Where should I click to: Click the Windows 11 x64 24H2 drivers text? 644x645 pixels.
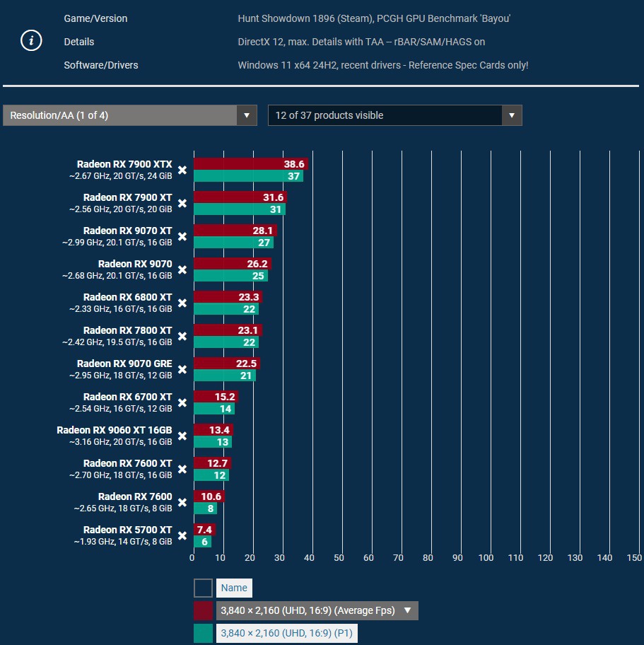[x=383, y=65]
